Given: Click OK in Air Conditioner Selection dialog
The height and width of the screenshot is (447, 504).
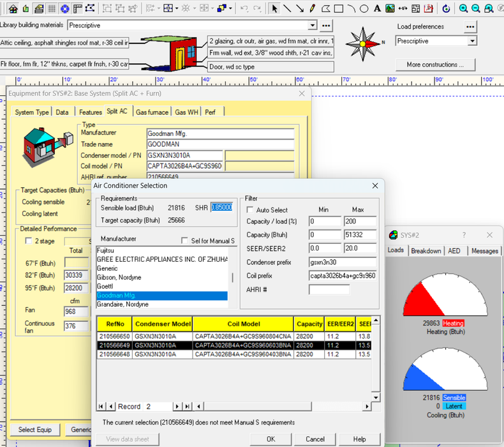Looking at the screenshot, I should coord(271,439).
